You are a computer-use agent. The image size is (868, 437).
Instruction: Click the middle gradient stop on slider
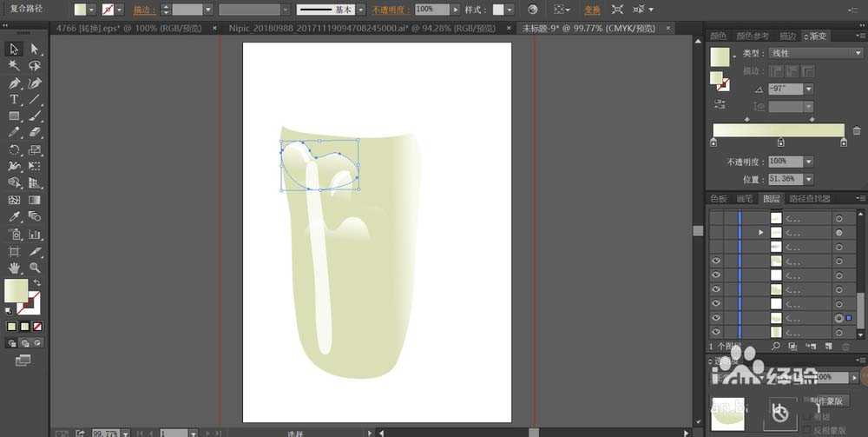(x=780, y=142)
